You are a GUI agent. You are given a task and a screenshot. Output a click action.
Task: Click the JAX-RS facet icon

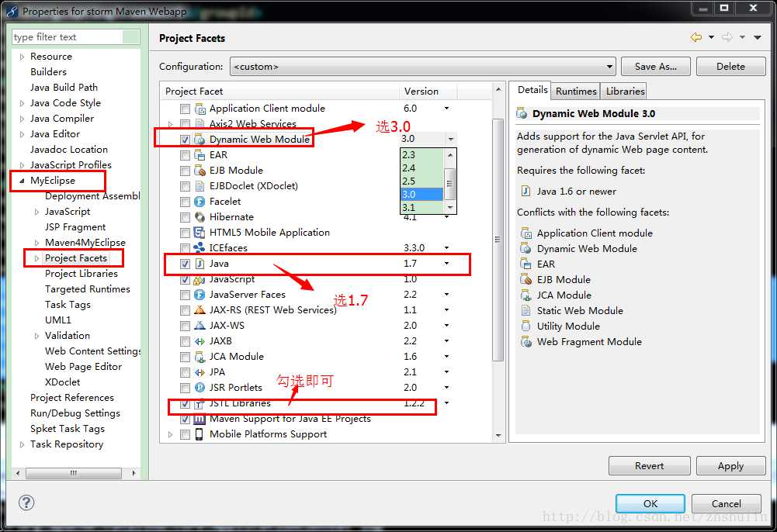199,310
